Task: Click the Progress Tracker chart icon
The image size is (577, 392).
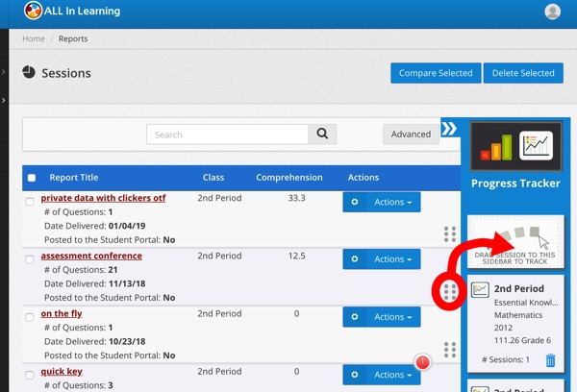Action: (x=515, y=147)
